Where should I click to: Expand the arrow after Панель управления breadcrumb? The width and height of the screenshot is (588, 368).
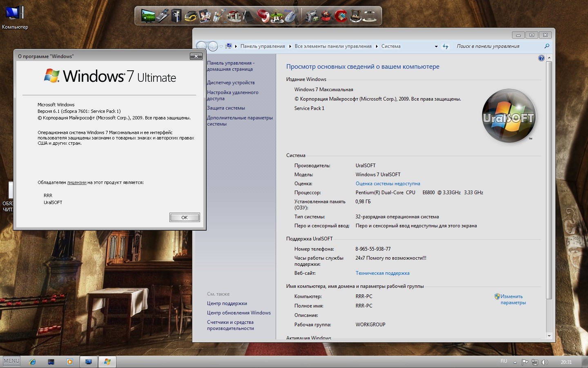click(x=290, y=46)
